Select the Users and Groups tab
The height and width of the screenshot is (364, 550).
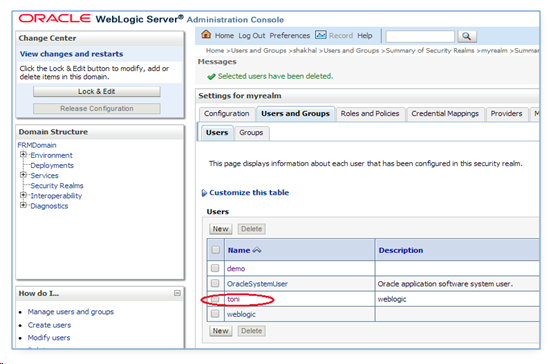(x=295, y=114)
